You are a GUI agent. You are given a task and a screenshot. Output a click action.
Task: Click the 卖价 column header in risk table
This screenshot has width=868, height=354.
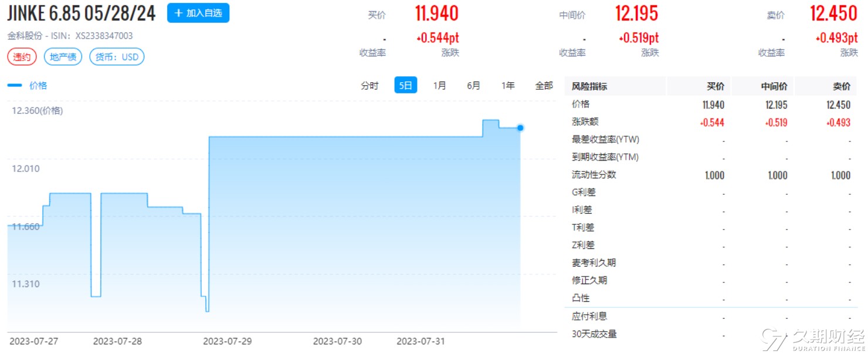pos(842,86)
